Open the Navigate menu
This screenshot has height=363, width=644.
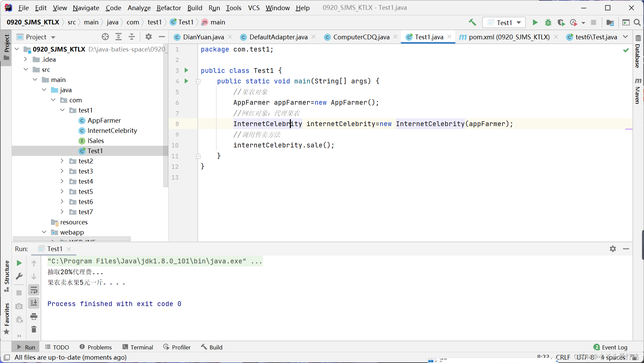(x=86, y=8)
